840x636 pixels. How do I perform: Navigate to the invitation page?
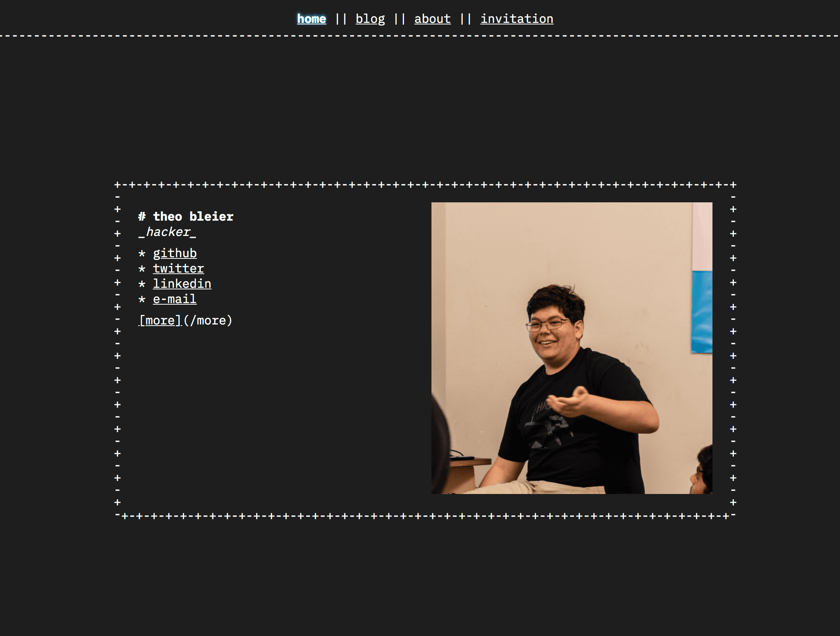coord(517,19)
